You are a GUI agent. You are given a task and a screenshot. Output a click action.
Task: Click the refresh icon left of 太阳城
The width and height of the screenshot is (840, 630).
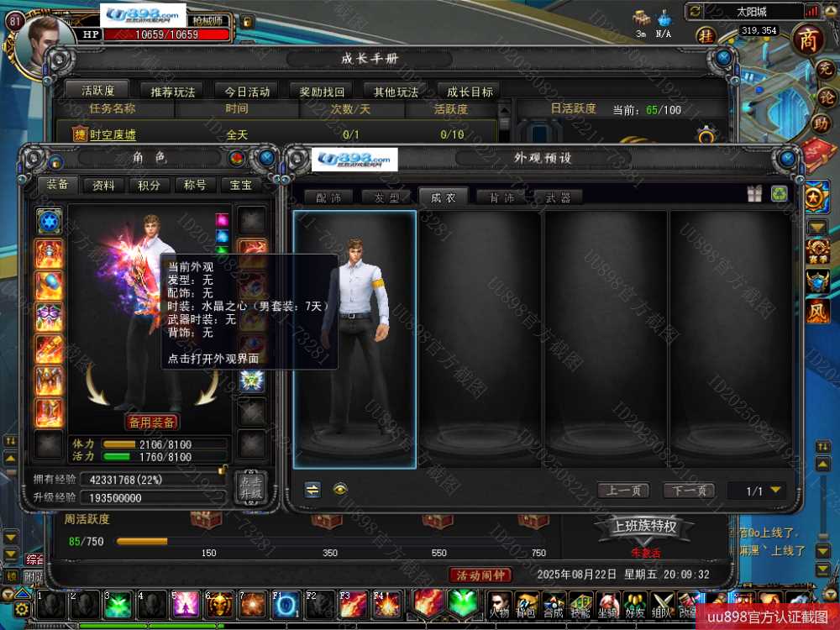click(x=696, y=12)
